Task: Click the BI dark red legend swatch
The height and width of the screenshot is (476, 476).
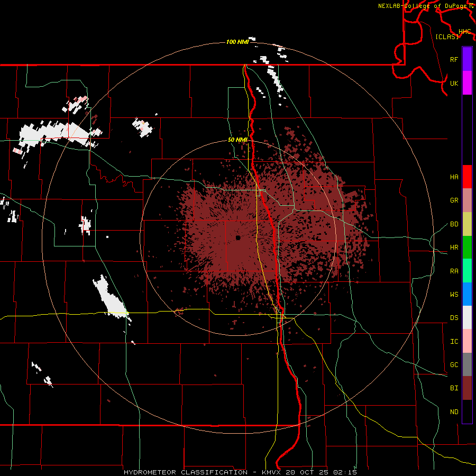Action: 467,388
